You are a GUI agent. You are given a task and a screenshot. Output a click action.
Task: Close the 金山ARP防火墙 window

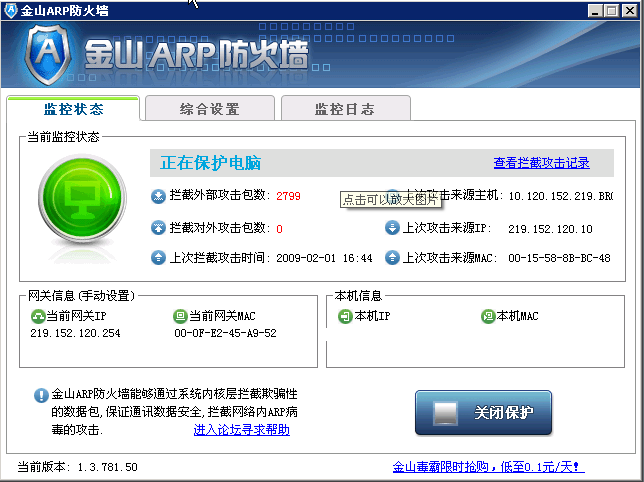pos(629,10)
